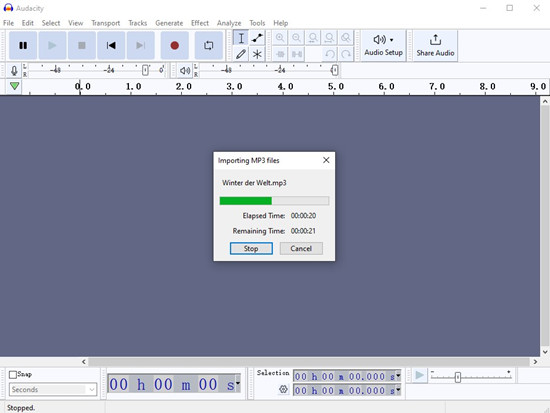
Task: Toggle the Loop button
Action: [209, 45]
